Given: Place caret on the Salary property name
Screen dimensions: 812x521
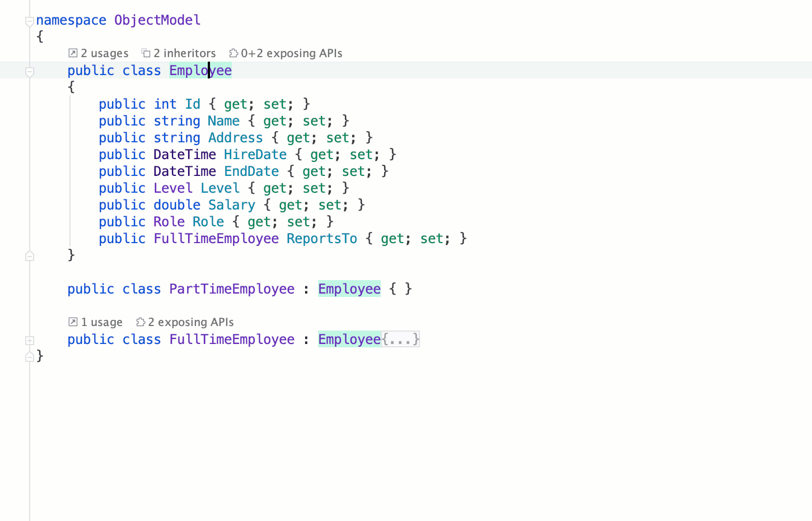Looking at the screenshot, I should coord(231,204).
